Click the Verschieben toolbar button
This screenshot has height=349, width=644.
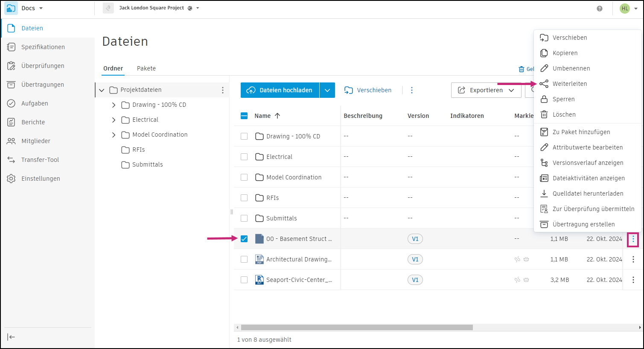[x=368, y=90]
